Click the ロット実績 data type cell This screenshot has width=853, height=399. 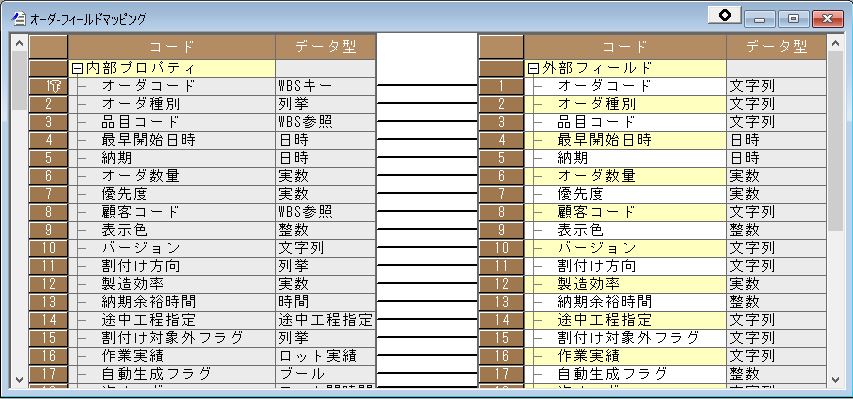click(x=325, y=355)
